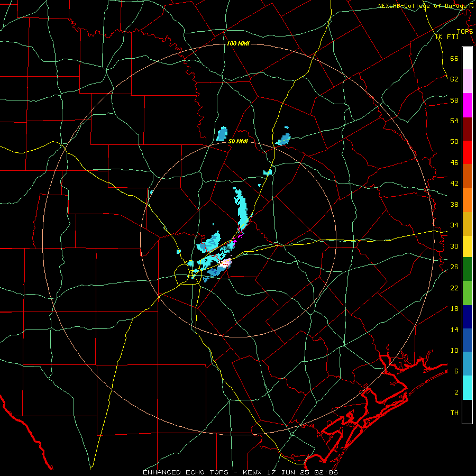
Task: Click legend value 34
Action: [x=454, y=225]
